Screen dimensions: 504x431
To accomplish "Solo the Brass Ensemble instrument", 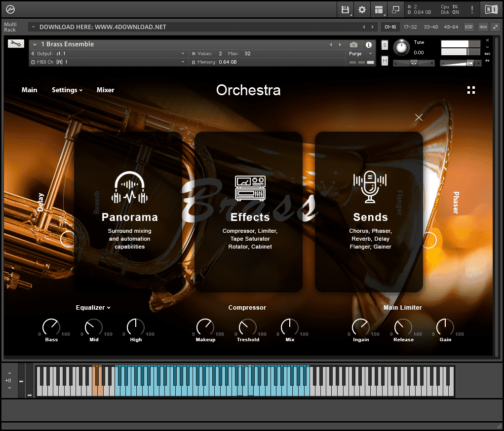I will click(x=385, y=45).
